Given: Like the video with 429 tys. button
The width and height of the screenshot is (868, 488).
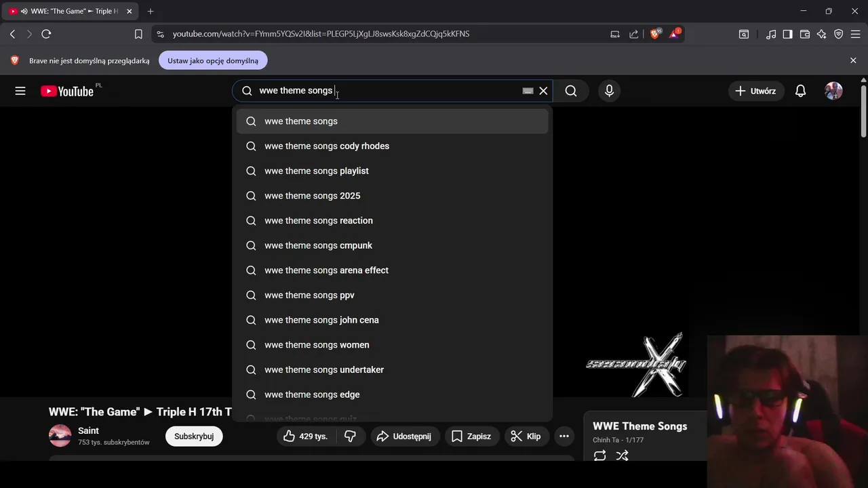Looking at the screenshot, I should (x=306, y=436).
